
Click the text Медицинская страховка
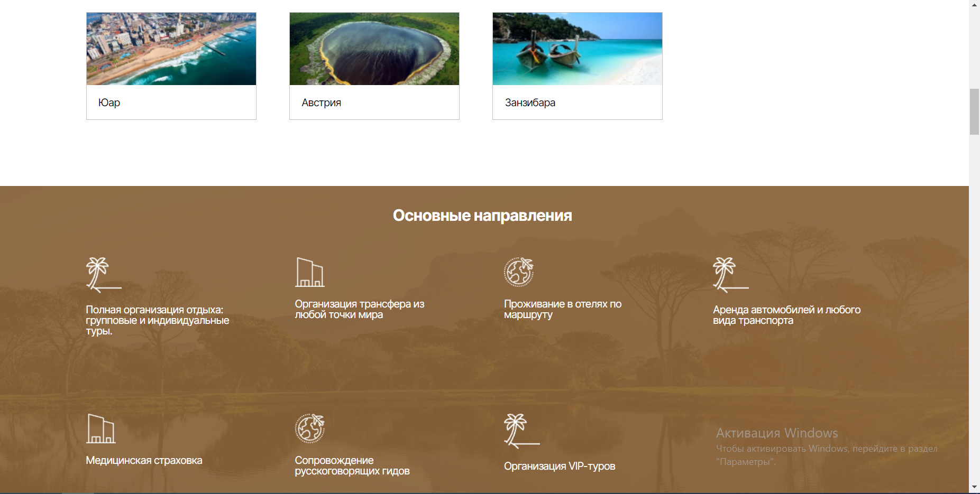[144, 460]
